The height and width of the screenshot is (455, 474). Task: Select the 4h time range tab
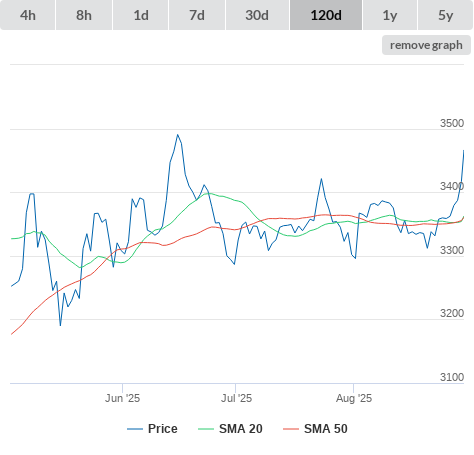(x=28, y=15)
